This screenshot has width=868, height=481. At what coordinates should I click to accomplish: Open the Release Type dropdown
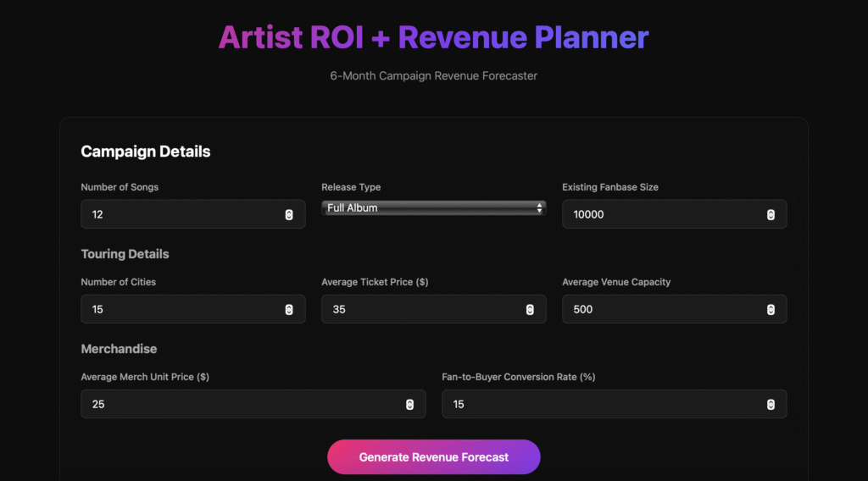pos(433,208)
